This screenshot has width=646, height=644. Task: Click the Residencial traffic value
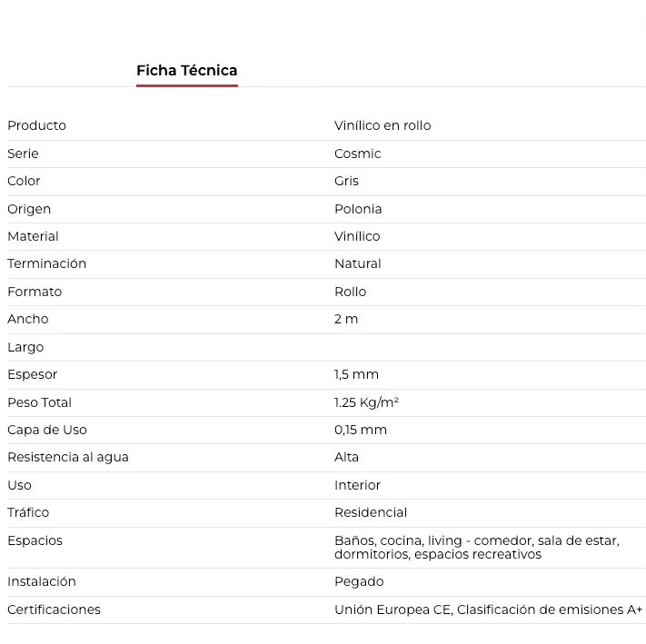click(371, 512)
